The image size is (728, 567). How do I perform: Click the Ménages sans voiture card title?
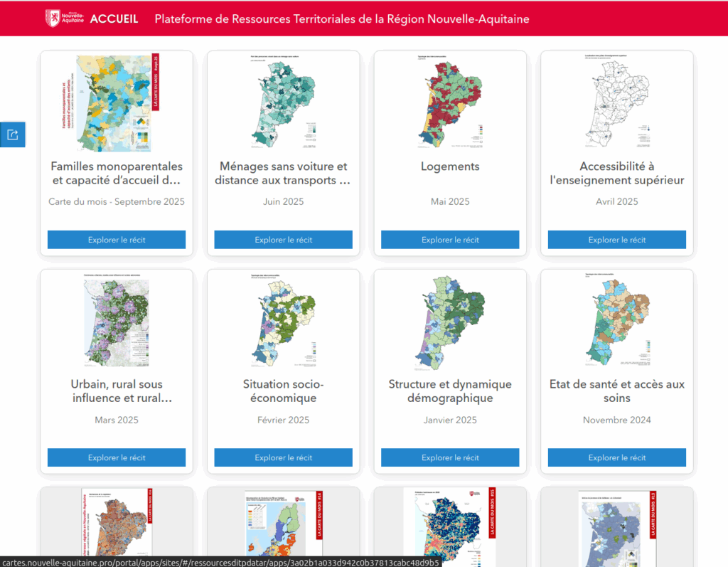click(283, 174)
